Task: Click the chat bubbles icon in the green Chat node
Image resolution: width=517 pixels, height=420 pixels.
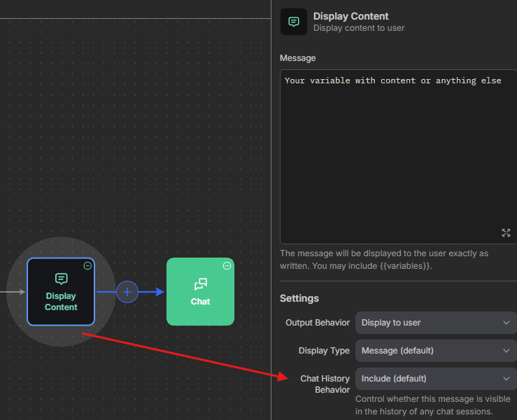Action: (200, 284)
